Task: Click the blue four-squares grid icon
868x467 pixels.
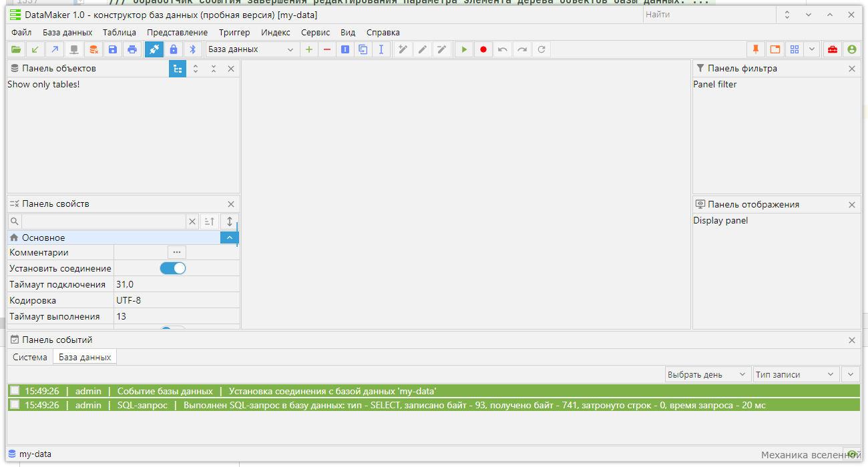Action: tap(795, 49)
